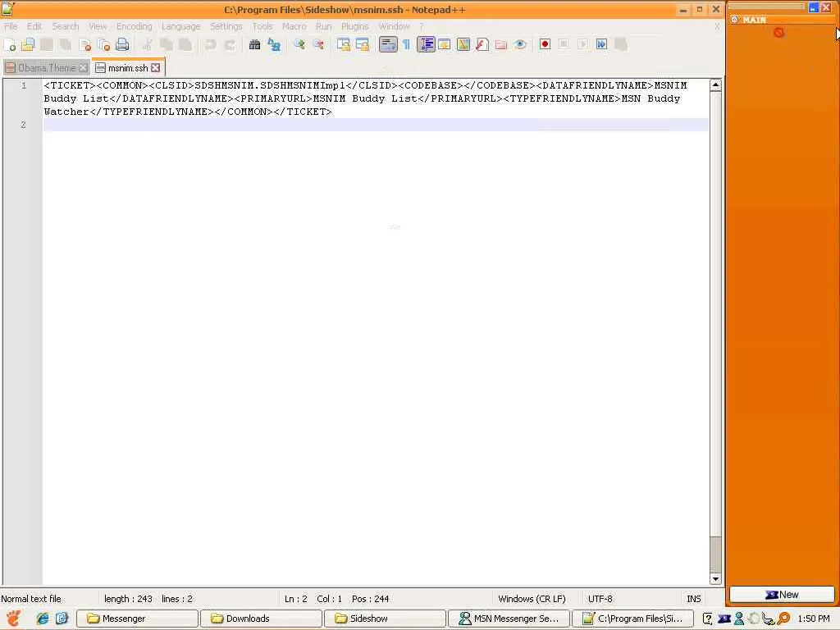Toggle the monitoring eye icon

(519, 44)
